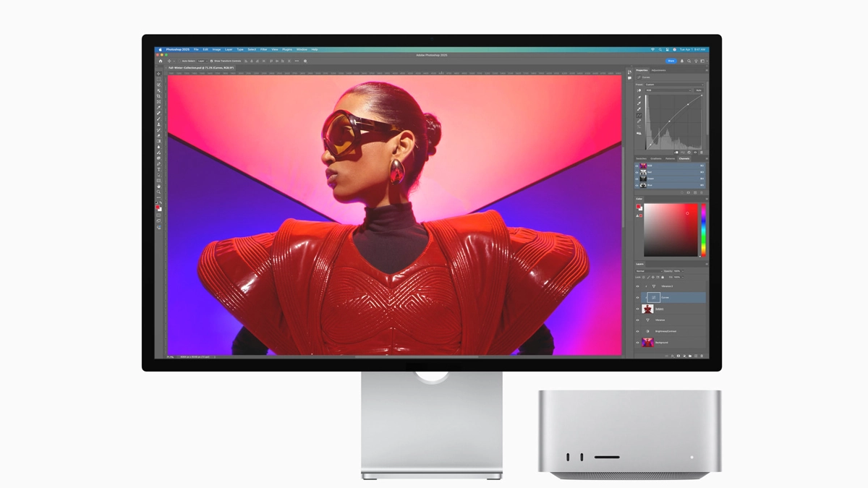Click the Auto button in Curves
This screenshot has width=868, height=488.
tap(699, 90)
